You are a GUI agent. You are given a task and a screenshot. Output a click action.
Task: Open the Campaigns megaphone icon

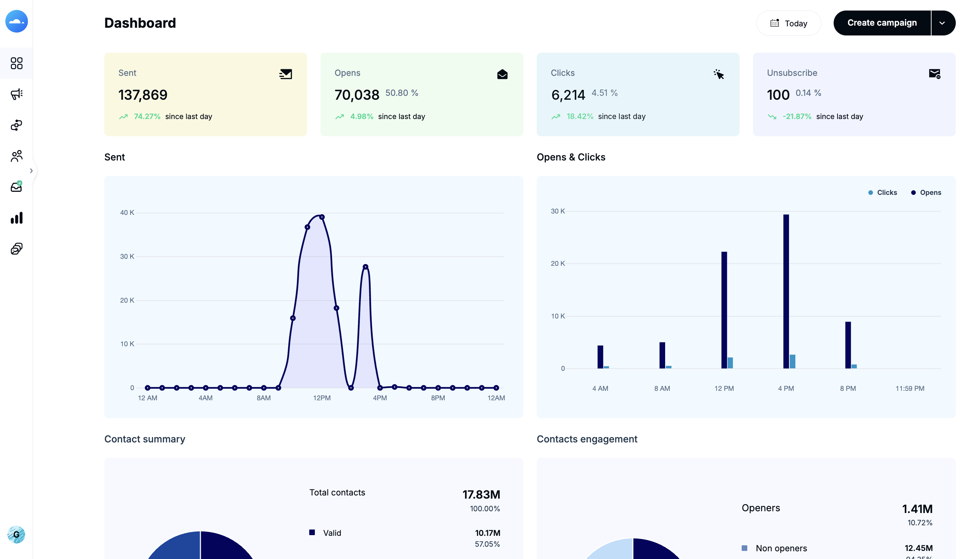click(x=16, y=94)
